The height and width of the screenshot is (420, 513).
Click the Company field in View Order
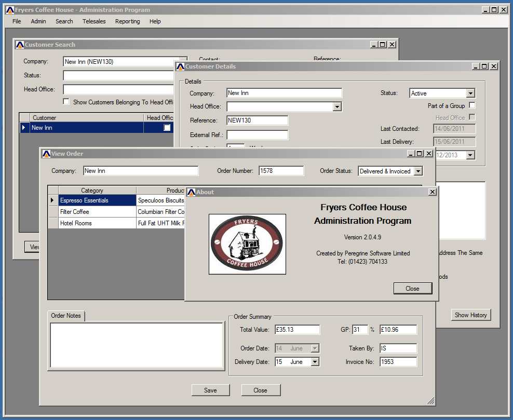[141, 171]
